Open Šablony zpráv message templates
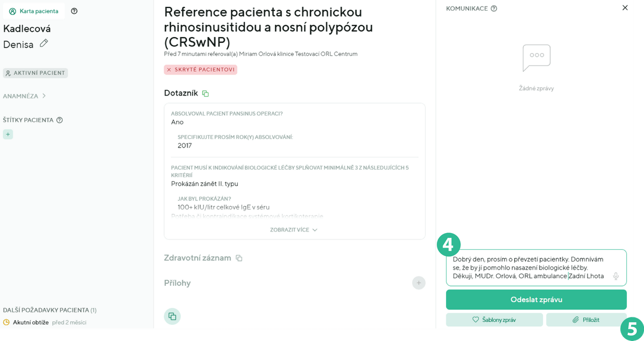644x341 pixels. pos(494,320)
